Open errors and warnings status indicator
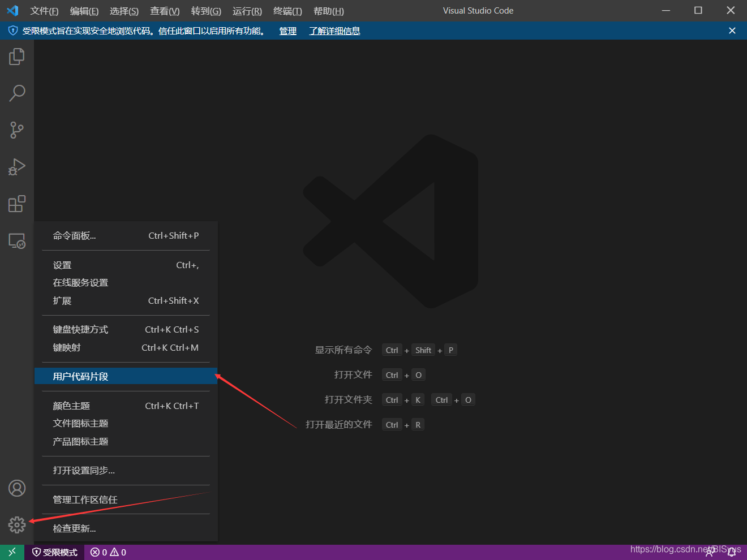 point(108,552)
